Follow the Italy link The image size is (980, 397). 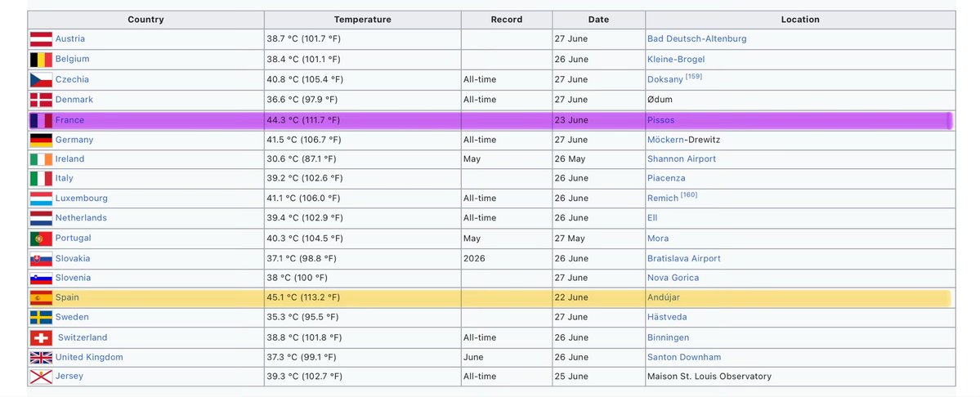pos(65,178)
